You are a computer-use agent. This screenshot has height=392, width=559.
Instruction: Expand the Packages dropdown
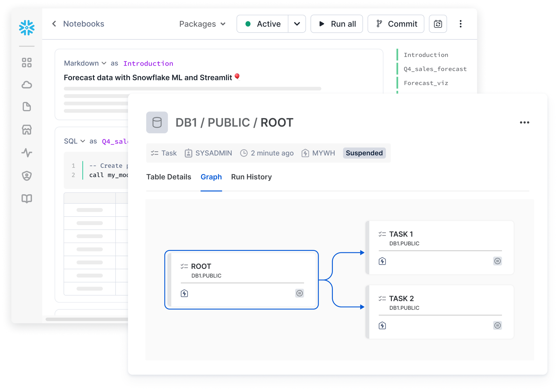pos(202,24)
